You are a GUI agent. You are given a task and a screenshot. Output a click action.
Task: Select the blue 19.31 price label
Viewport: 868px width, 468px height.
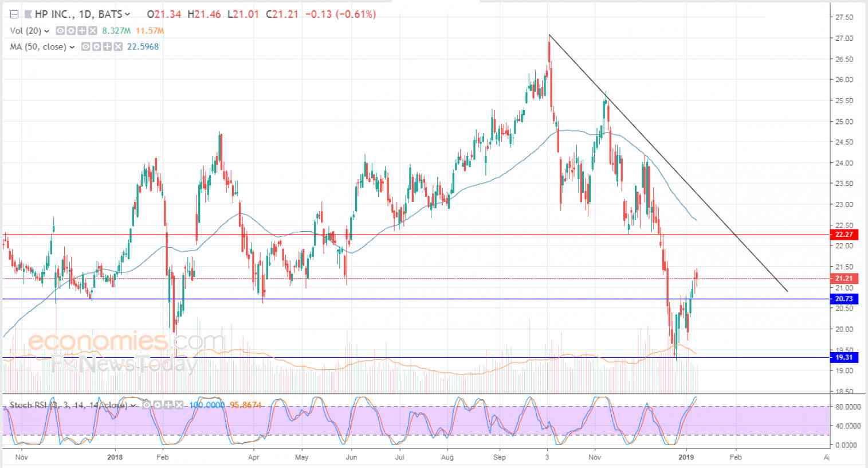[x=844, y=357]
